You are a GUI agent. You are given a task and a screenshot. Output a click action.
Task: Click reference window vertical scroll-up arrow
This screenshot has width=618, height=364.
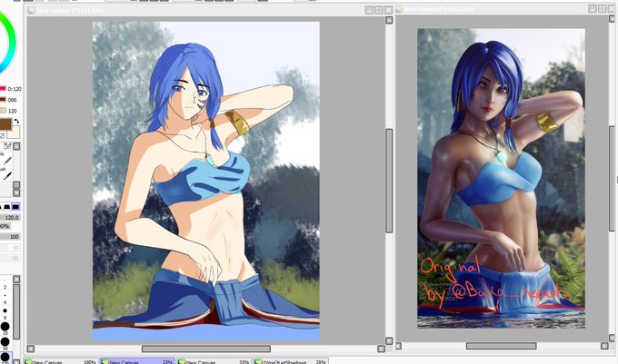click(612, 18)
